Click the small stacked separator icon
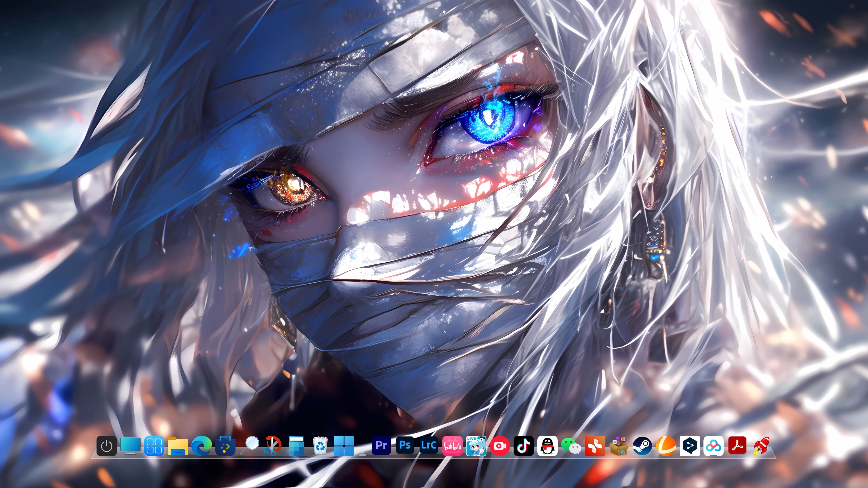 pos(363,454)
